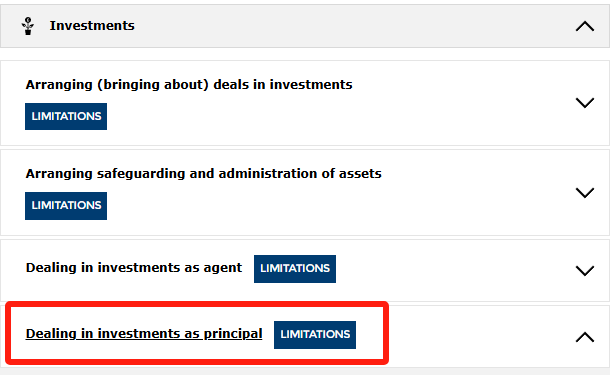The width and height of the screenshot is (611, 375).
Task: Click LIMITATIONS badge under Arranging safeguarding of assets
Action: (66, 205)
